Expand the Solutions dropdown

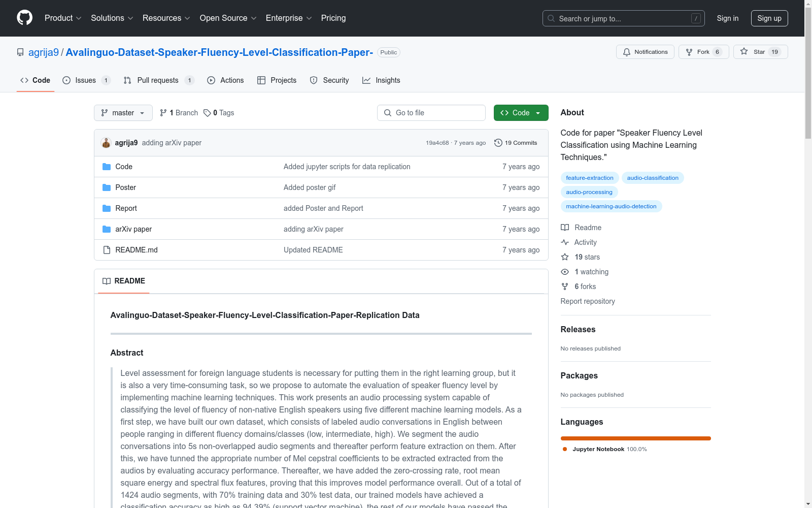click(x=112, y=18)
